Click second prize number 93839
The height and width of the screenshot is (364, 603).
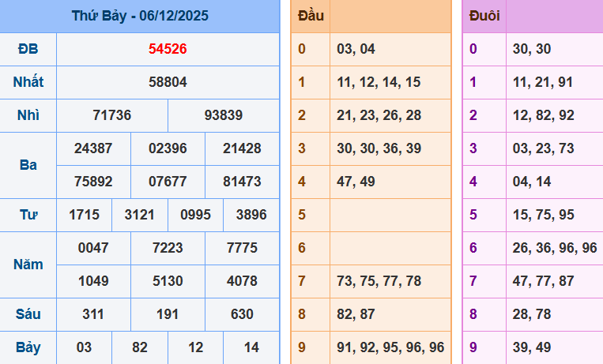[224, 115]
